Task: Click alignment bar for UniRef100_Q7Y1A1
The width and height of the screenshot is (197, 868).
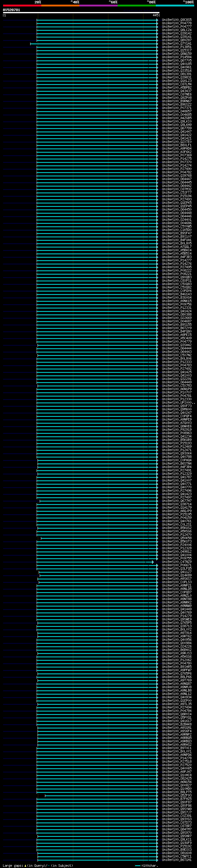Action: 94,44
